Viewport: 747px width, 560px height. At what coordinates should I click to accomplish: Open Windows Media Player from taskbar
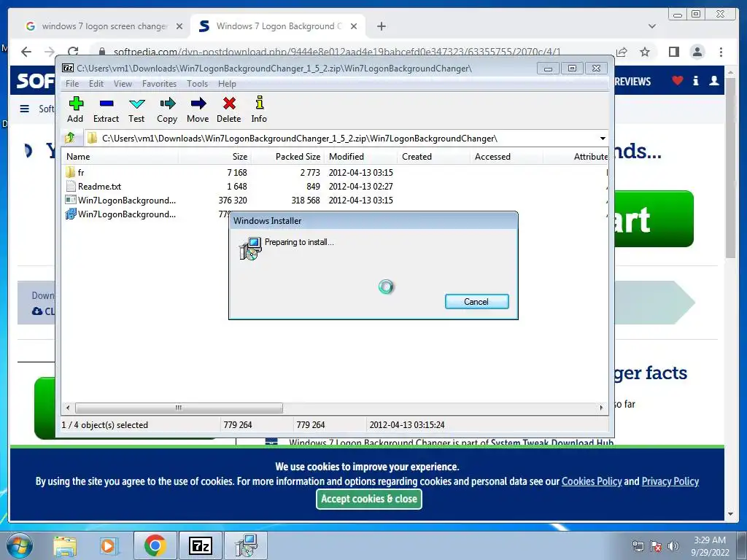point(108,545)
